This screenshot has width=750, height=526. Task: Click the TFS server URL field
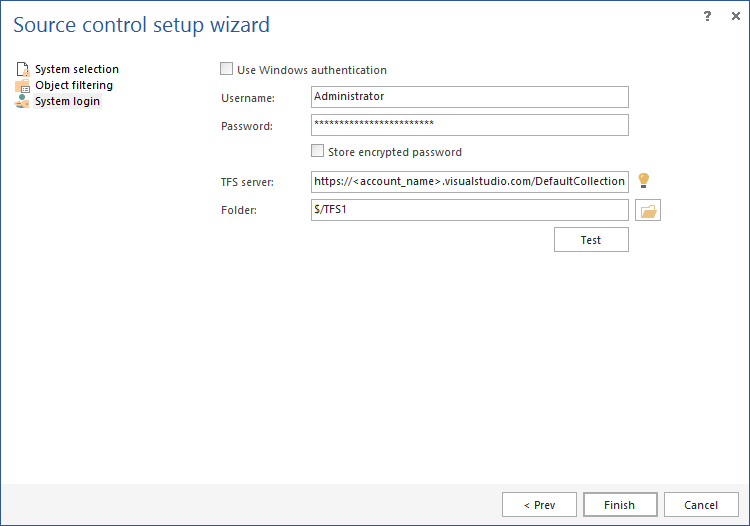point(470,181)
